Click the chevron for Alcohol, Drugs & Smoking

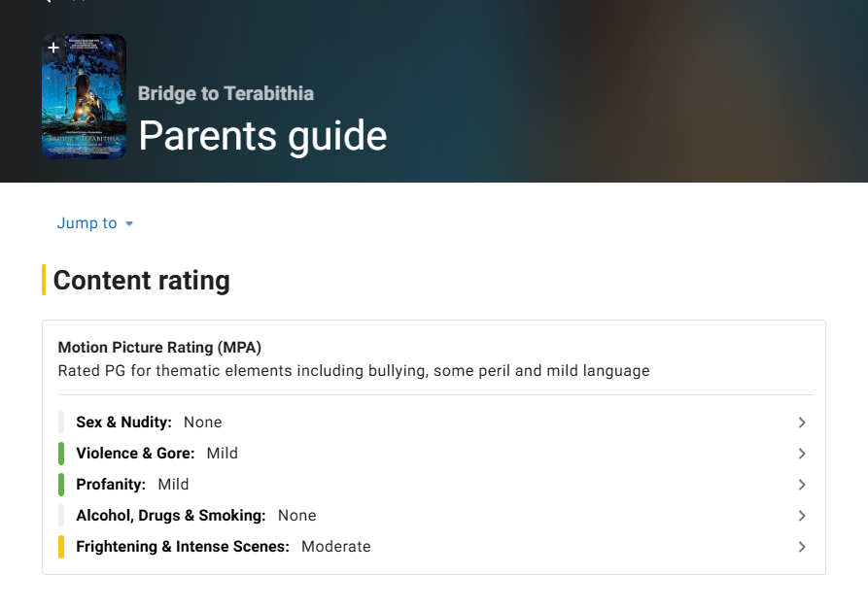802,516
